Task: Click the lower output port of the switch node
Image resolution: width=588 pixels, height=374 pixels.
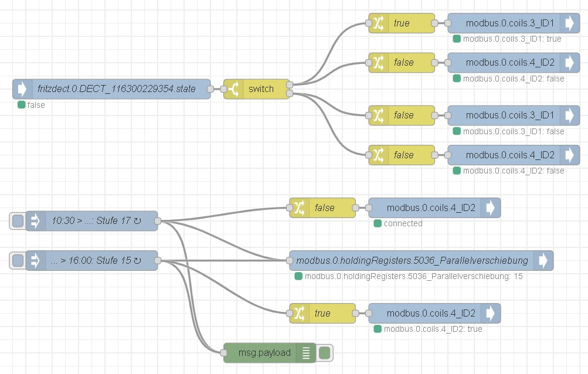Action: pyautogui.click(x=290, y=93)
